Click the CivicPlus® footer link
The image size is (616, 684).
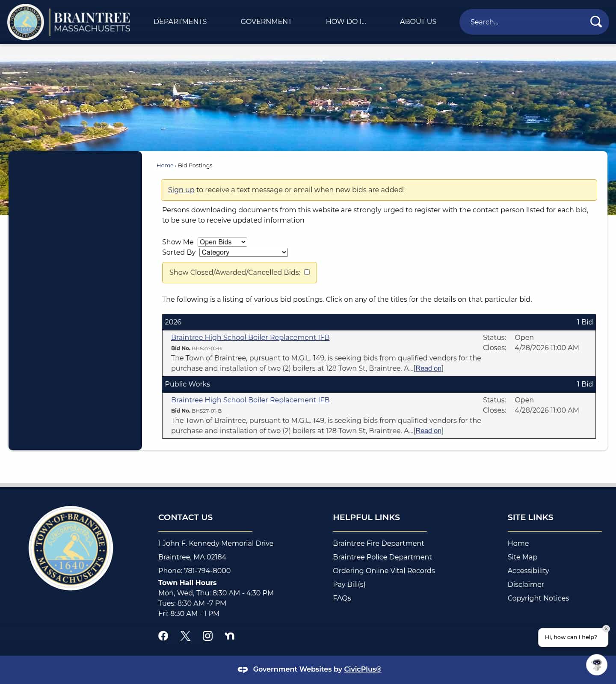pyautogui.click(x=363, y=669)
